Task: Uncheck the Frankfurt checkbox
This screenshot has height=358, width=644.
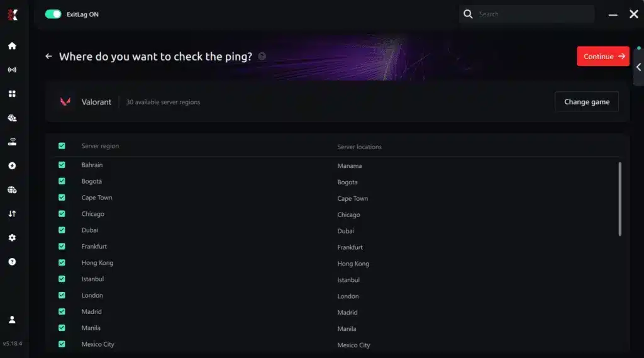Action: [x=62, y=246]
